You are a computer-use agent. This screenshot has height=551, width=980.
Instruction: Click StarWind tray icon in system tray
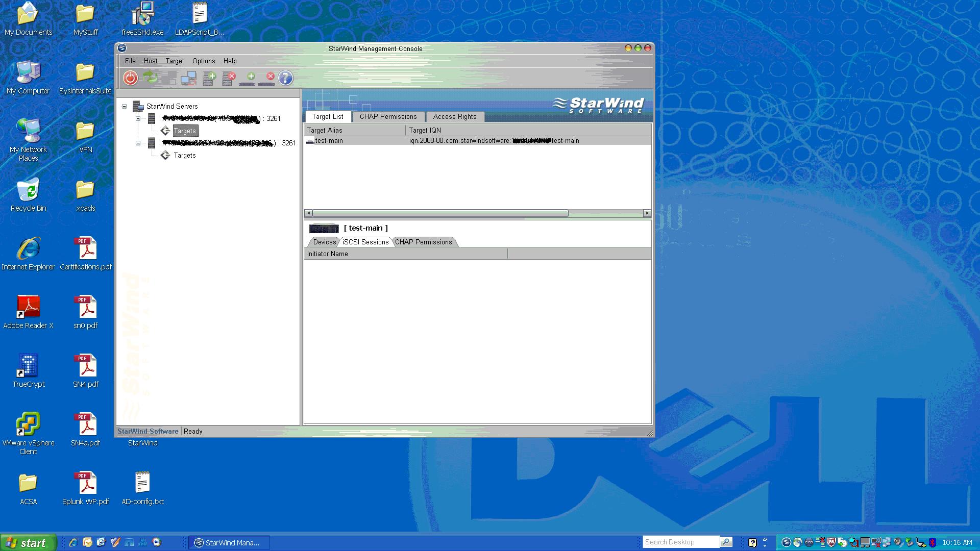click(x=787, y=542)
